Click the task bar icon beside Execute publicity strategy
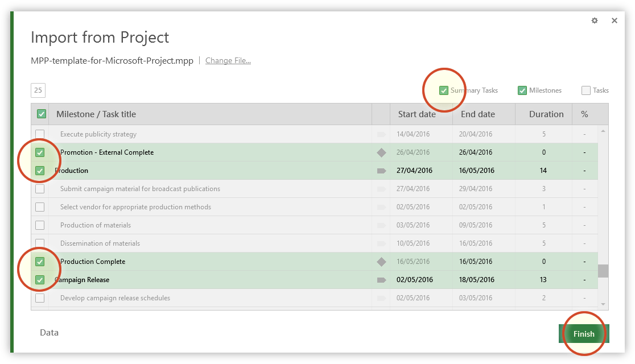Image resolution: width=635 pixels, height=364 pixels. coord(381,134)
